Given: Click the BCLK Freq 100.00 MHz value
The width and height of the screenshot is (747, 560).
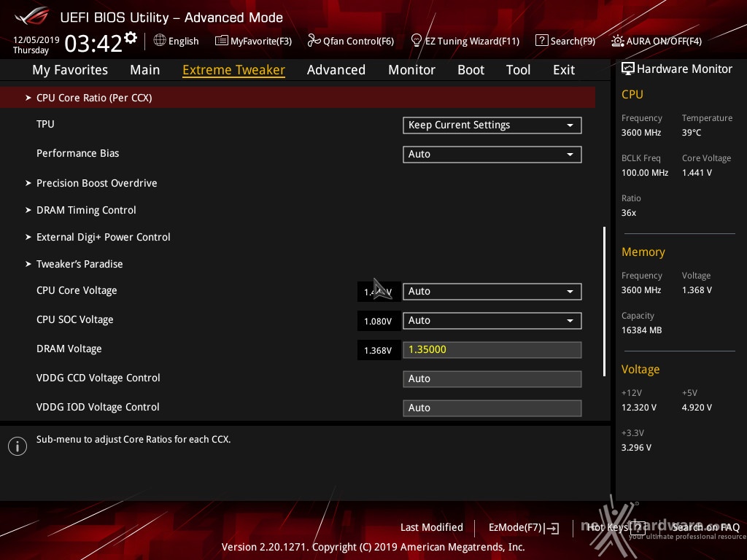Looking at the screenshot, I should point(645,172).
